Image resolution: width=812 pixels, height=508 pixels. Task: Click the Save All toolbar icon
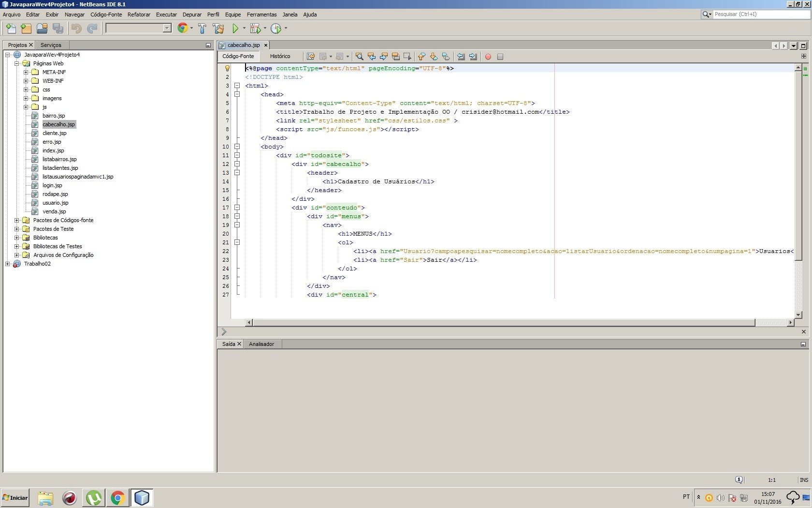[x=58, y=29]
